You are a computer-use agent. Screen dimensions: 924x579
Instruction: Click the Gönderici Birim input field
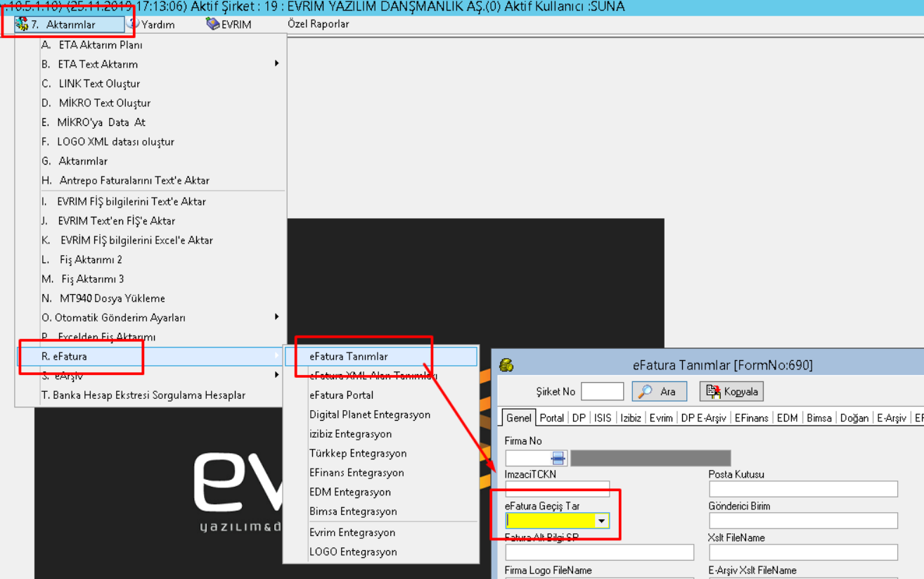(x=804, y=521)
